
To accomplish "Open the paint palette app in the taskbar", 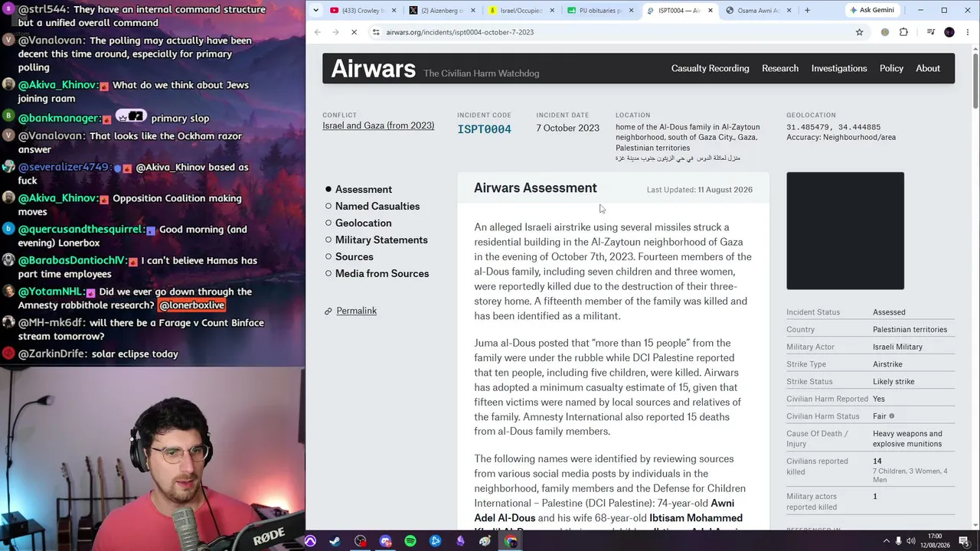I will 485,541.
